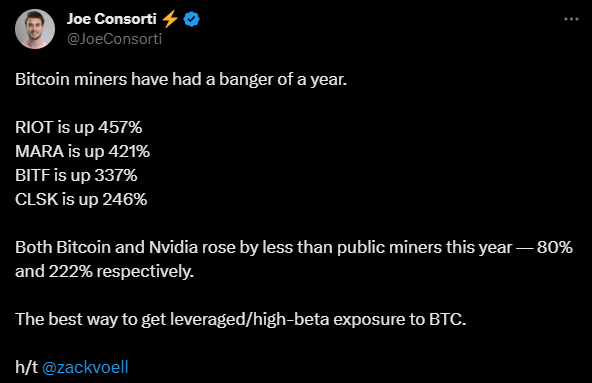
Task: Click the 'h/t' text before the mention
Action: point(26,367)
